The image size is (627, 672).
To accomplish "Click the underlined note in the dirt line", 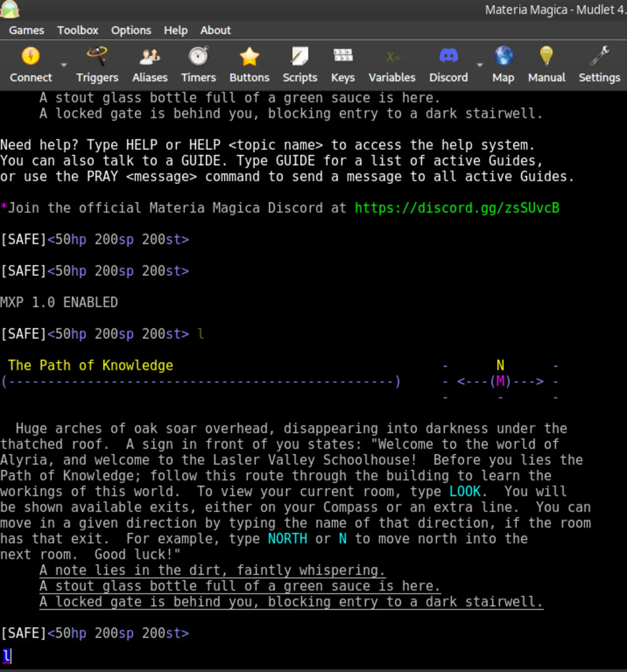I will click(x=212, y=571).
